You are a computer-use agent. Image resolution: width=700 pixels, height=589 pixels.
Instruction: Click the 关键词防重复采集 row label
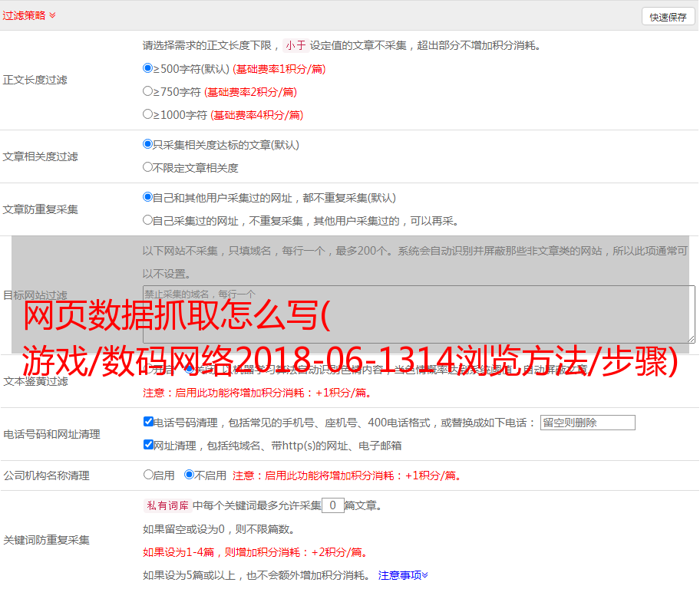[x=46, y=541]
